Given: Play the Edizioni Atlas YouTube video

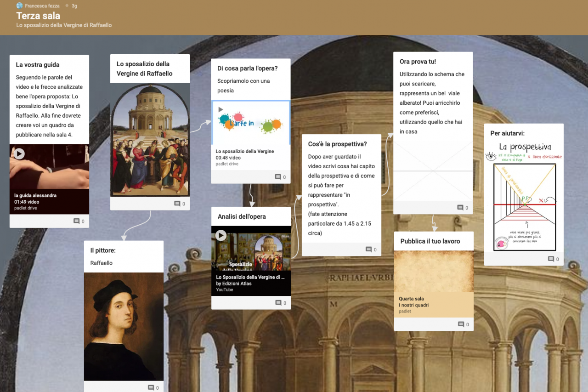Looking at the screenshot, I should (221, 235).
